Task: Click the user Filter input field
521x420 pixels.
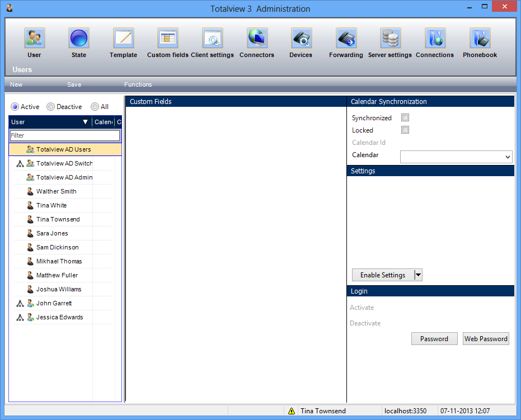Action: click(65, 135)
